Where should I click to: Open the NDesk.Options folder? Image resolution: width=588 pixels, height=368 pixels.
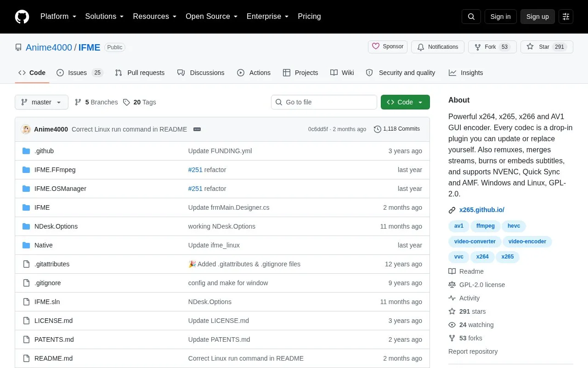pos(56,226)
